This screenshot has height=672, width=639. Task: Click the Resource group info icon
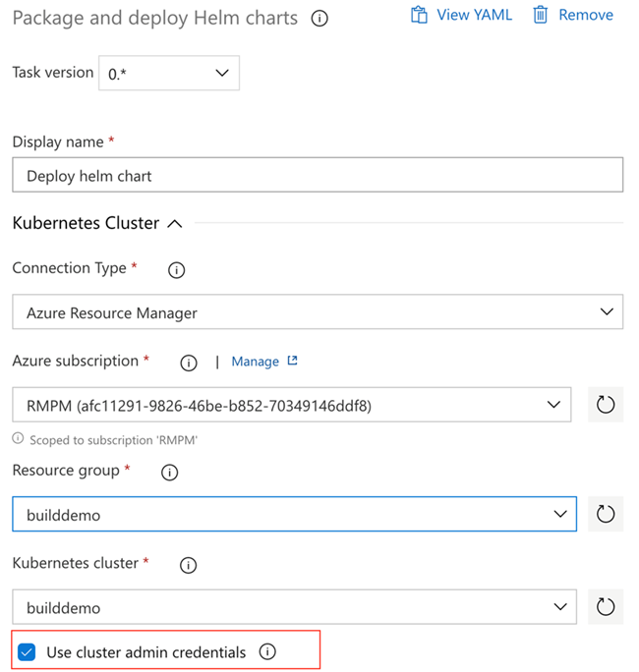[x=169, y=473]
